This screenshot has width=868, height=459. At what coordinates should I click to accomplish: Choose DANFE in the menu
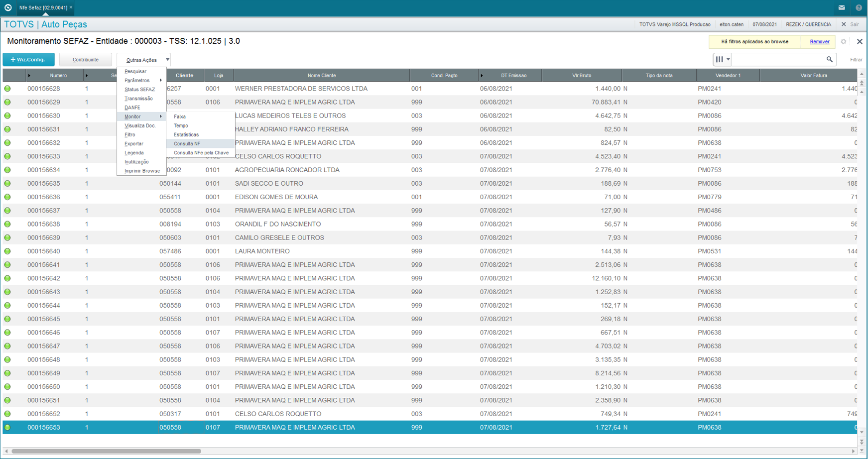click(142, 108)
